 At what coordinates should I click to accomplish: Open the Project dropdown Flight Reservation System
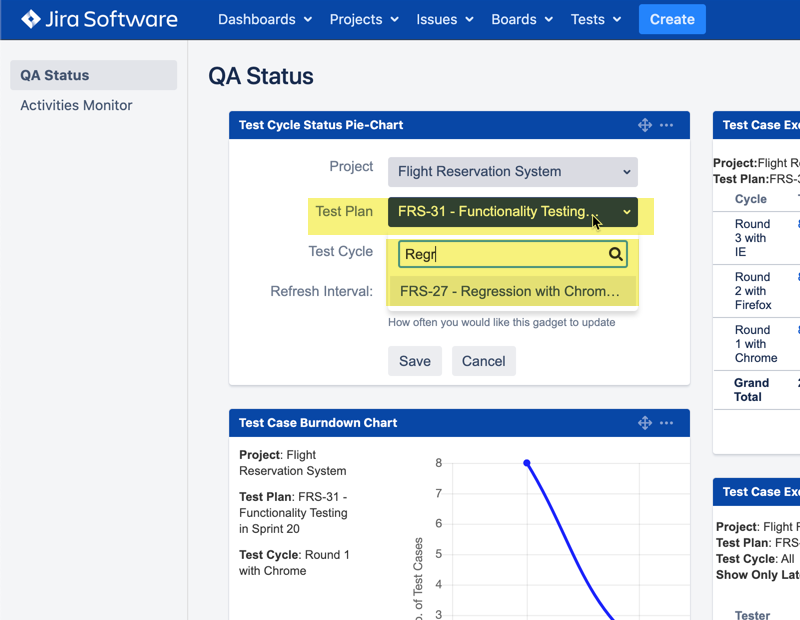tap(512, 171)
